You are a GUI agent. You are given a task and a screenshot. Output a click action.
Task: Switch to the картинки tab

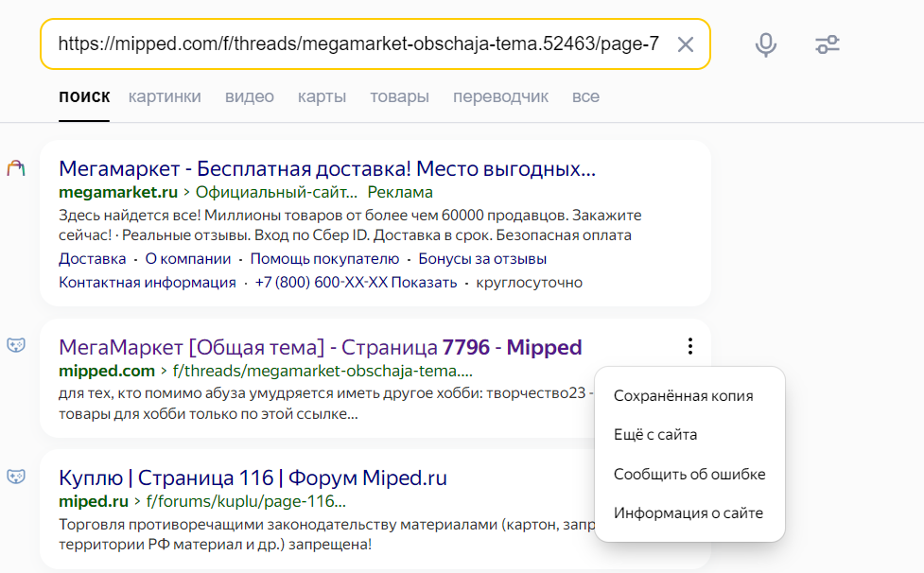coord(165,96)
